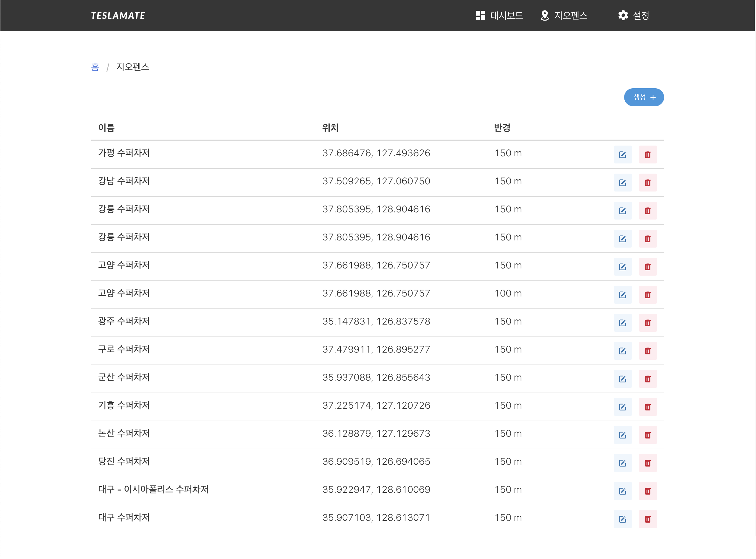
Task: Select the name 구로 수퍼차저
Action: coord(124,349)
